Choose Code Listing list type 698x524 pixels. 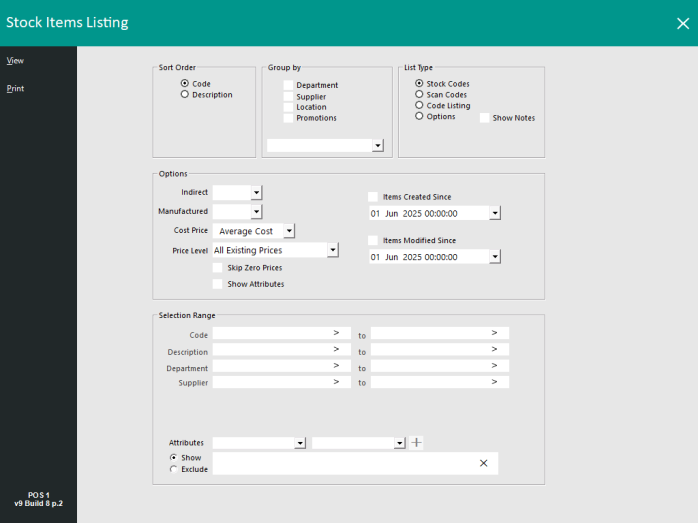(x=419, y=105)
